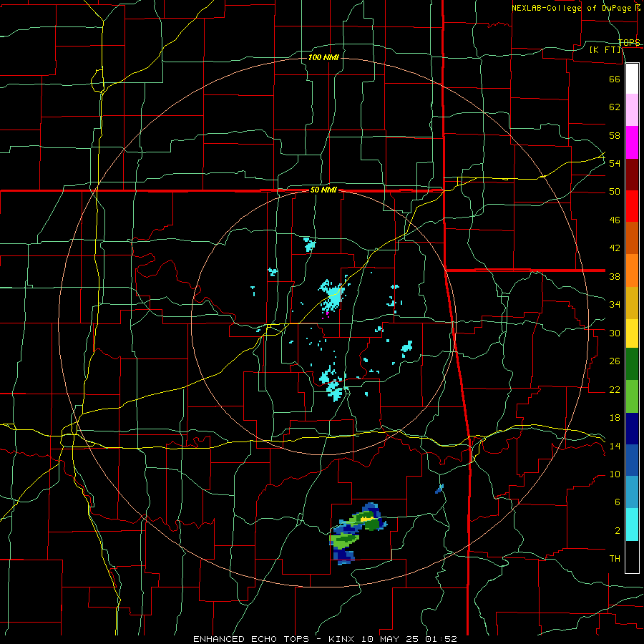Image resolution: width=644 pixels, height=644 pixels.
Task: Click the white swatch in tops legend
Action: [x=632, y=79]
